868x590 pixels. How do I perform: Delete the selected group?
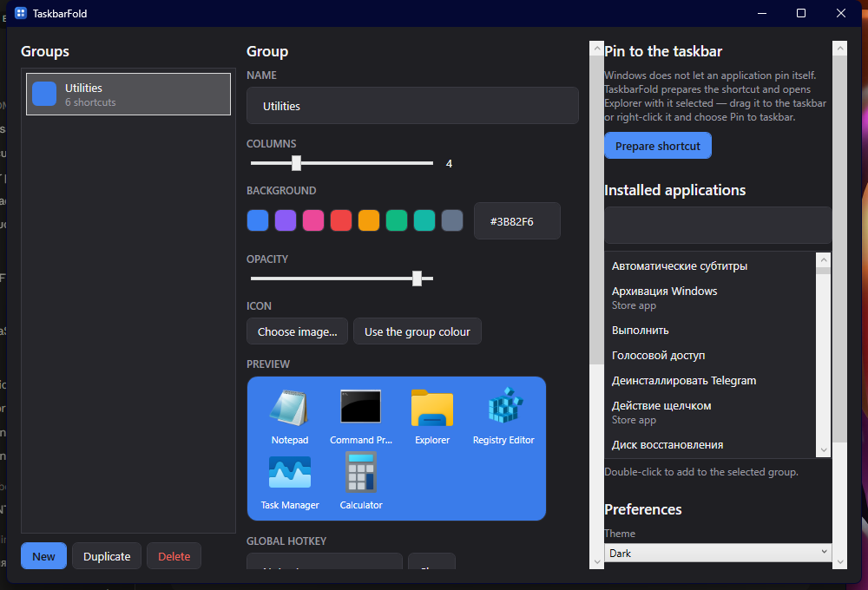coord(174,556)
